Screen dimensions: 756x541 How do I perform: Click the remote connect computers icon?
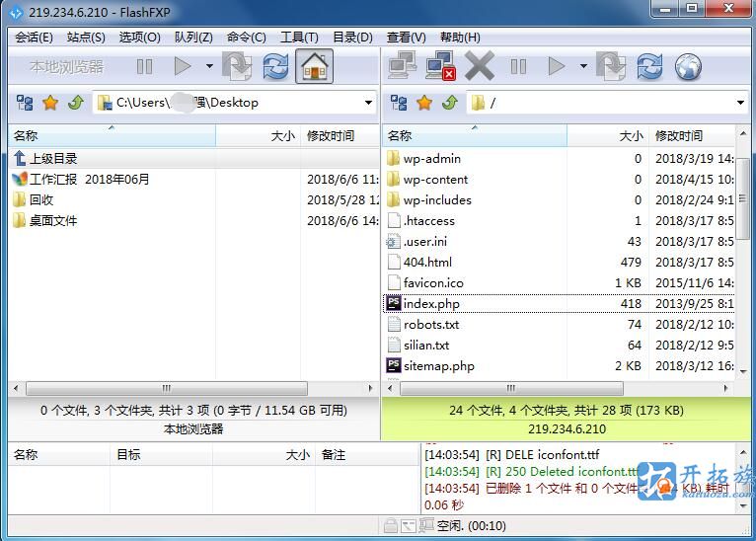[x=402, y=65]
